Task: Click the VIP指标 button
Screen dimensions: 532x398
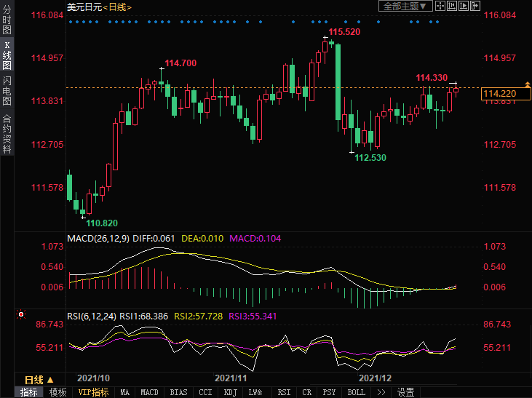Action: click(93, 392)
